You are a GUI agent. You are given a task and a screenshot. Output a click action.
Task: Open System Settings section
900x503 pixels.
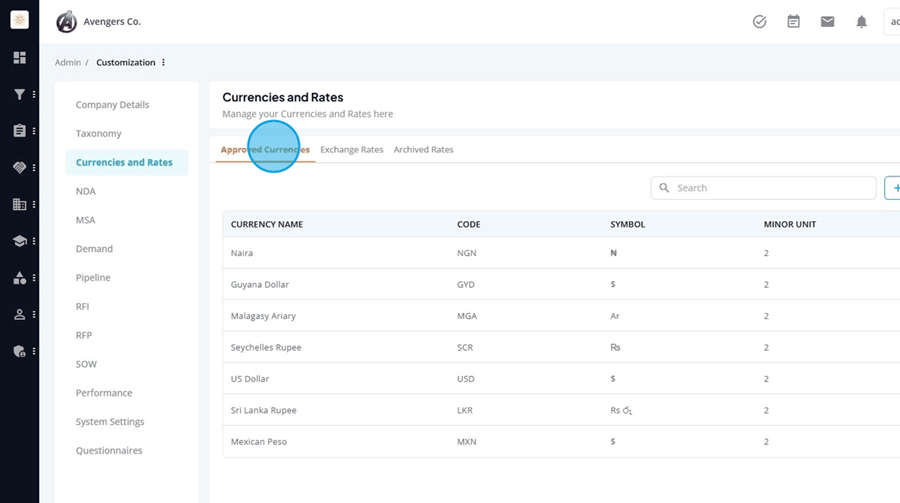click(110, 421)
